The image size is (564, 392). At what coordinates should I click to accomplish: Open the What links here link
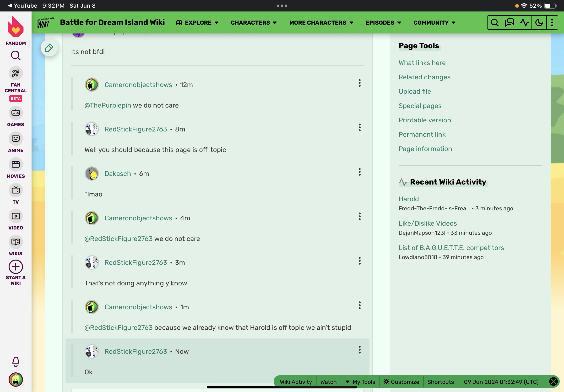coord(422,63)
